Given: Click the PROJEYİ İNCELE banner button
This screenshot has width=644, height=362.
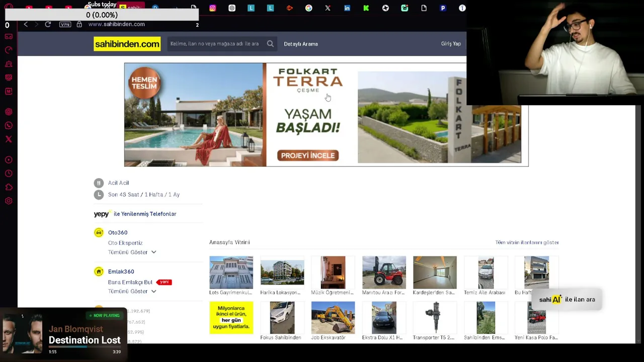Looking at the screenshot, I should tap(308, 155).
